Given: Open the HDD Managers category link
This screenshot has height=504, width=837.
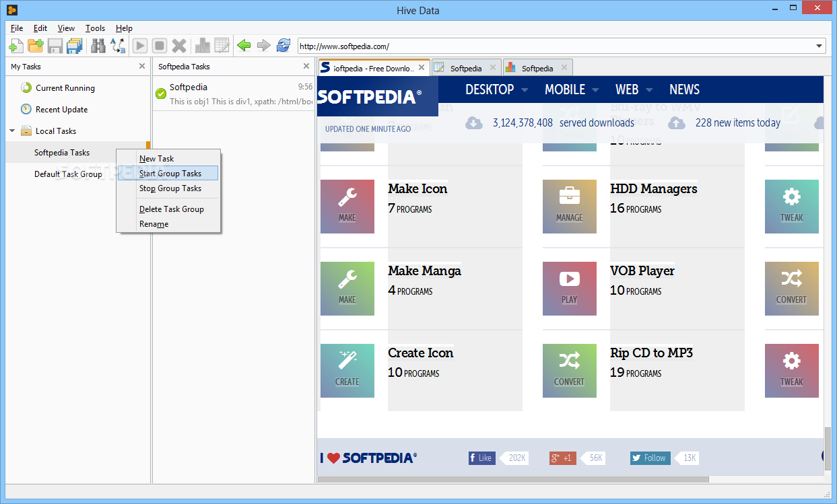Looking at the screenshot, I should pos(654,189).
